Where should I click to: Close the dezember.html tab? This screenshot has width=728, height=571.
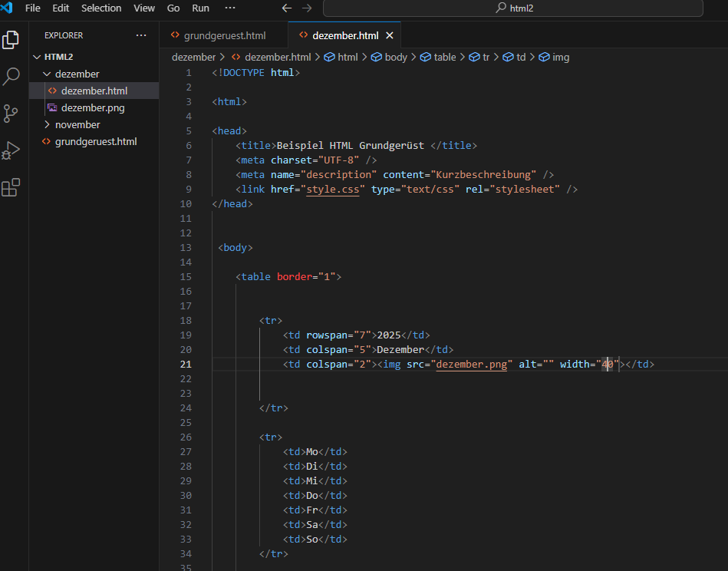coord(390,35)
